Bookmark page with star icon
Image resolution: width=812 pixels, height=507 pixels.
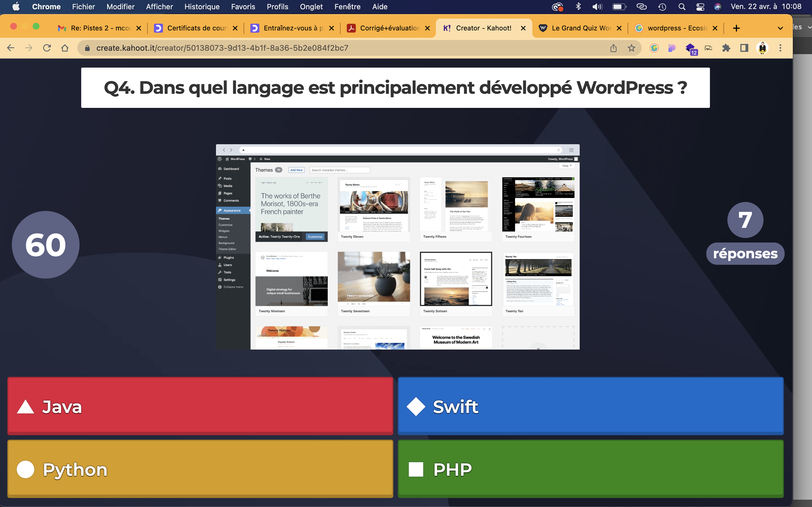coord(632,48)
